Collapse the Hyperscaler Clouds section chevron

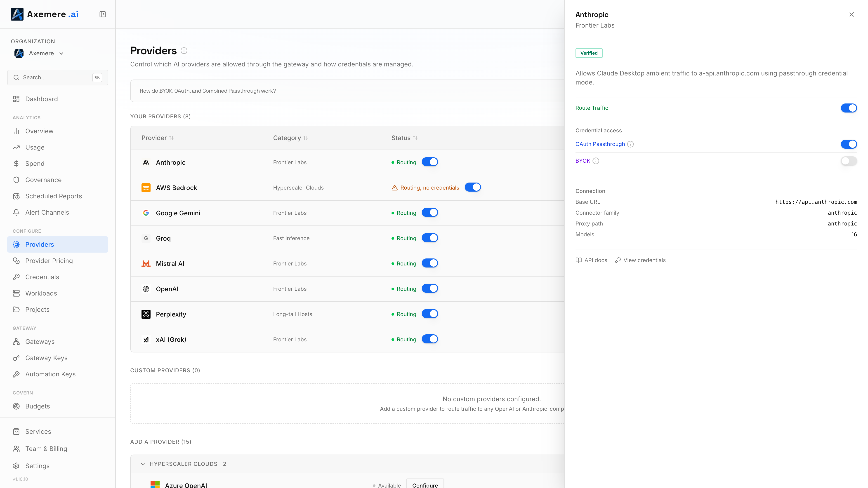(143, 464)
